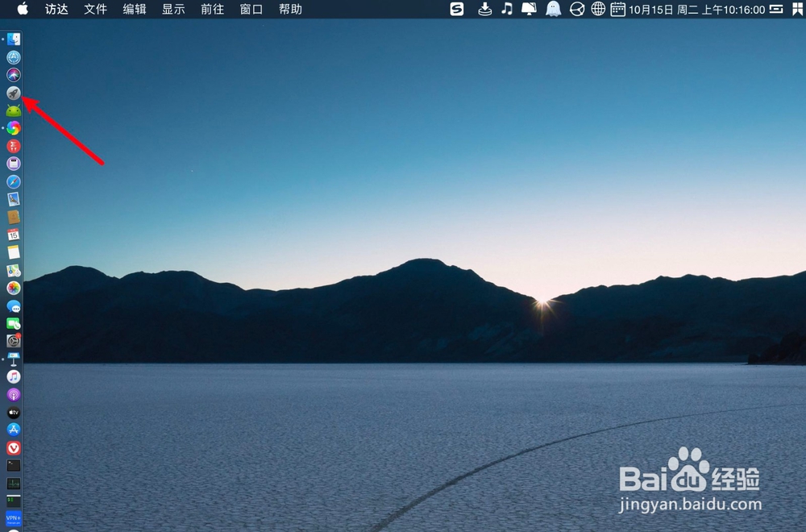This screenshot has width=806, height=532.
Task: Open the green Android icon in Dock
Action: pos(14,110)
